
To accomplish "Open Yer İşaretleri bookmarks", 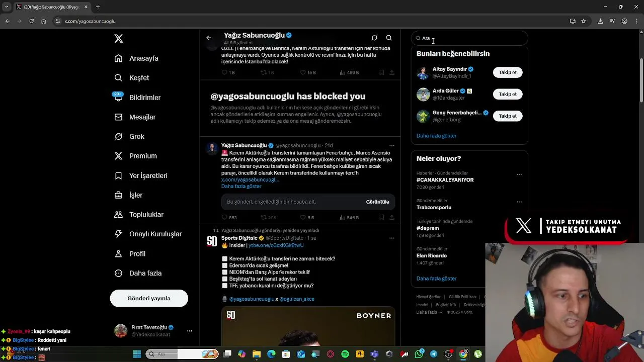I will pyautogui.click(x=141, y=176).
